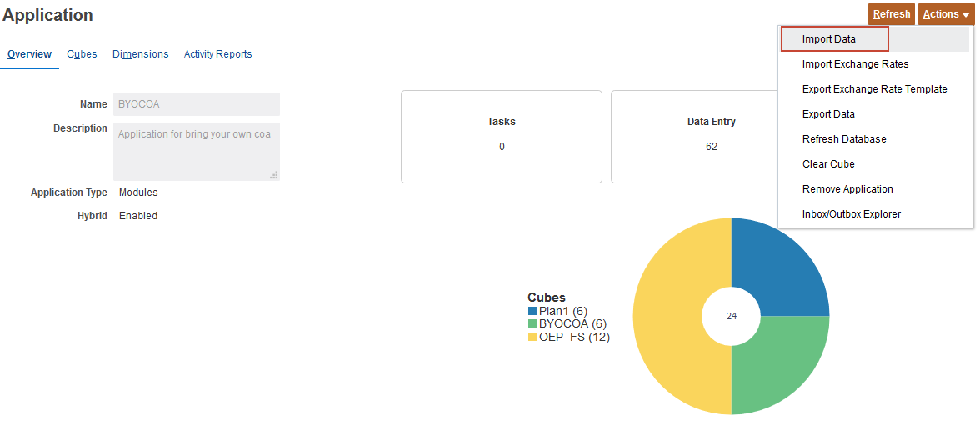The width and height of the screenshot is (980, 431).
Task: Choose Import Exchange Rates option
Action: pyautogui.click(x=855, y=64)
